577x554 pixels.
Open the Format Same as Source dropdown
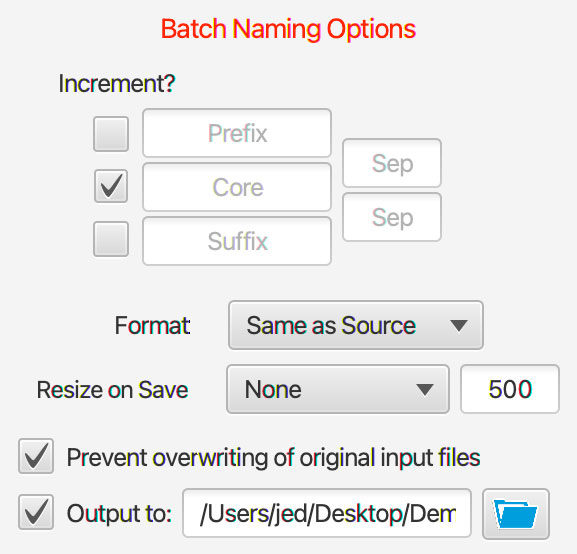[x=355, y=325]
